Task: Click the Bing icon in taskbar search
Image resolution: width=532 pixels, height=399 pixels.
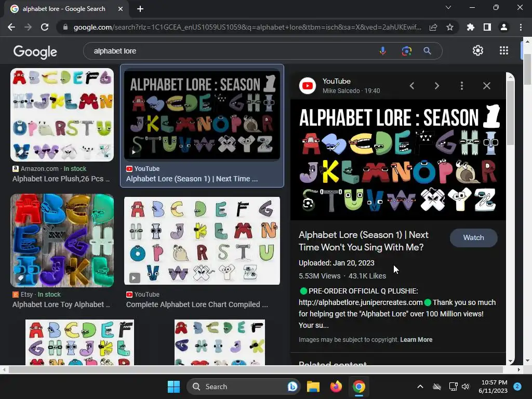Action: 292,387
